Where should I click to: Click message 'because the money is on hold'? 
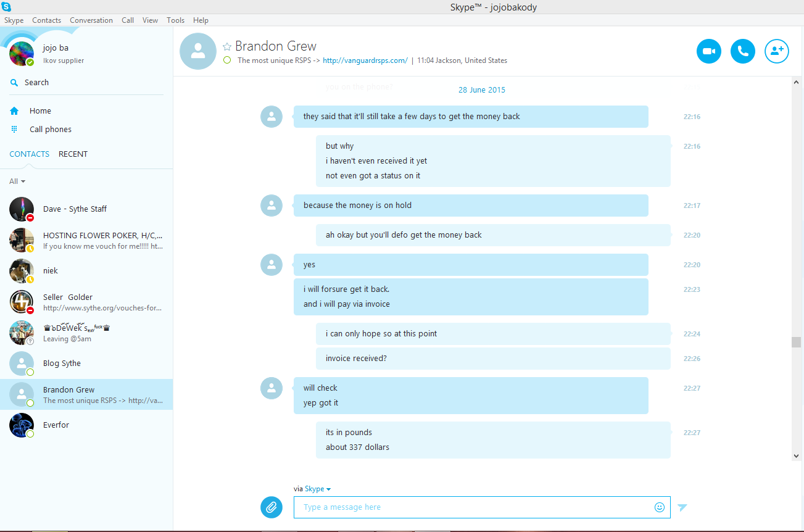coord(471,206)
